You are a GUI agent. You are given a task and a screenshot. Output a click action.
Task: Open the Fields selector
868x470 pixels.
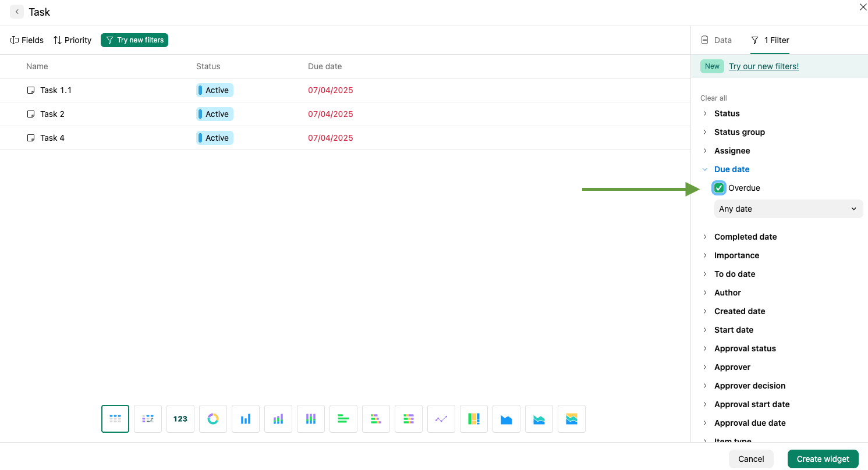(27, 40)
